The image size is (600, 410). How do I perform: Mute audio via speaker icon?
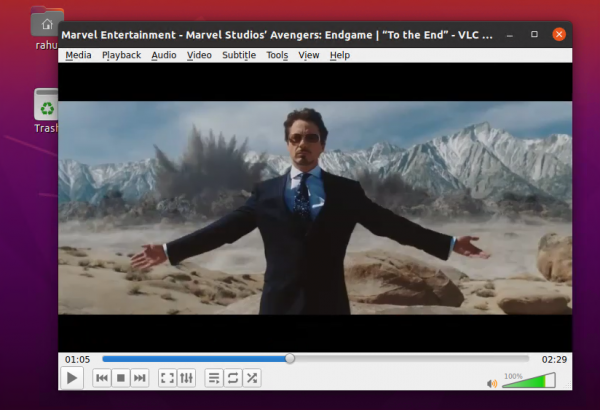tap(492, 383)
